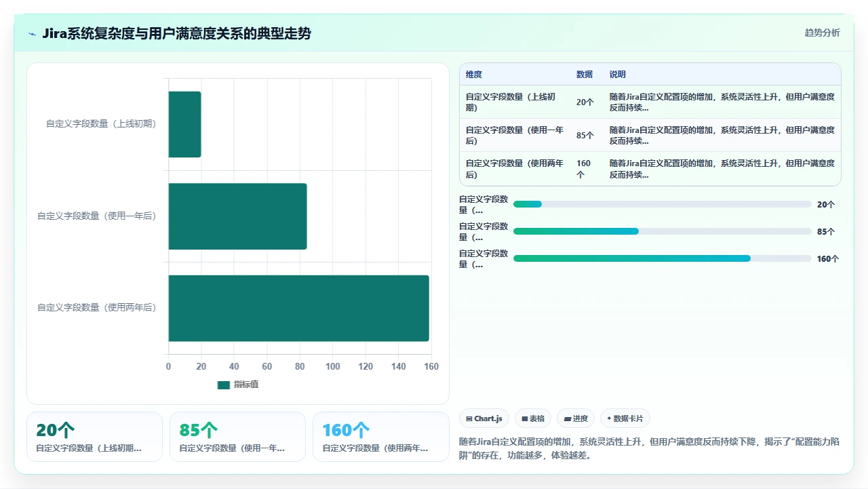Select the 数据卡片 tag chip
Viewport: 868px width, 489px height.
(625, 418)
